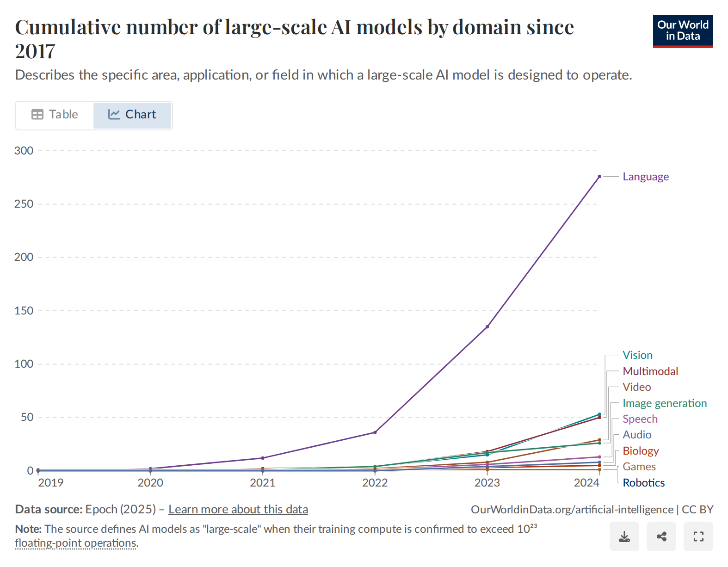The height and width of the screenshot is (567, 728).
Task: Click the share icon button
Action: coord(661,536)
